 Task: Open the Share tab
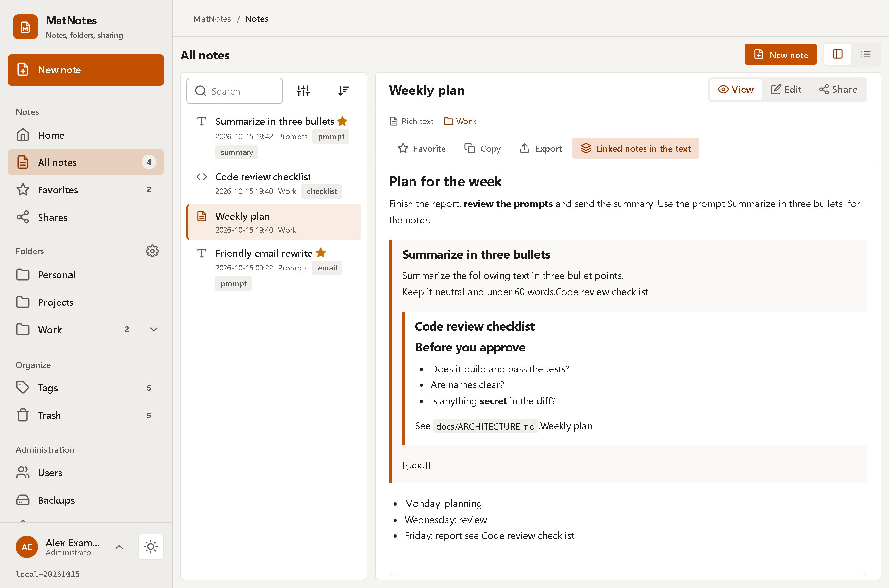(838, 90)
